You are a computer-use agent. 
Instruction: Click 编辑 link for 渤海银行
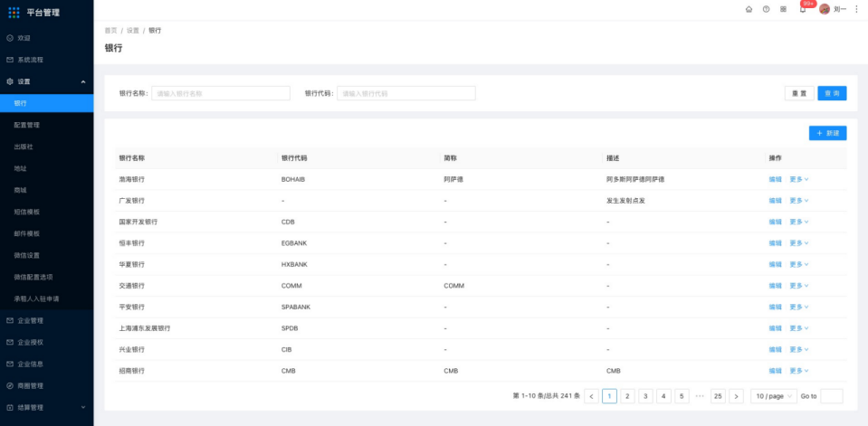pos(775,179)
